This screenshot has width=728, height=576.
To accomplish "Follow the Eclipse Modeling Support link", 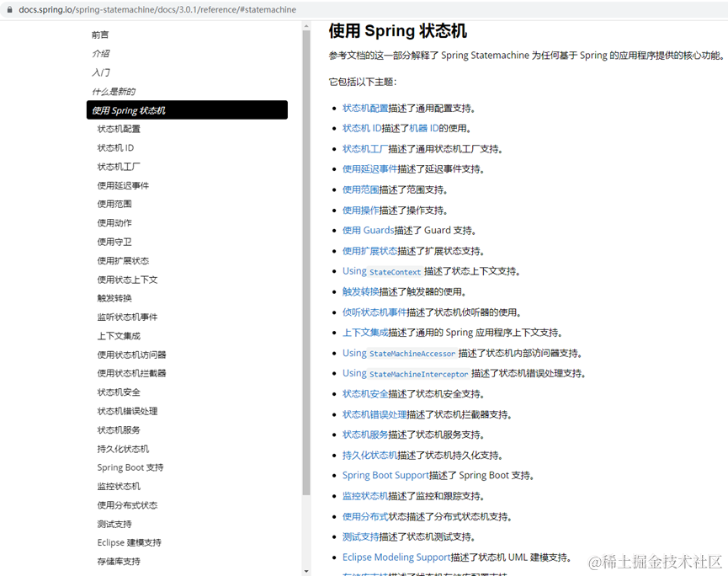I will click(396, 557).
